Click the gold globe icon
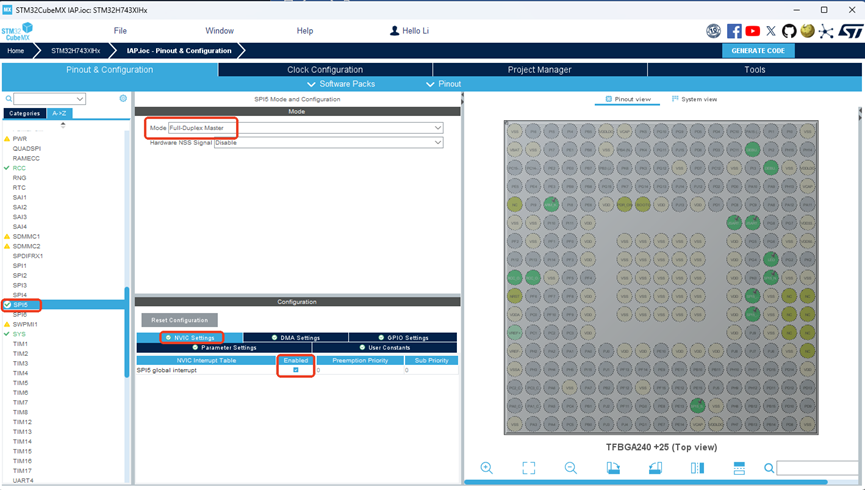Image resolution: width=865 pixels, height=490 pixels. [808, 31]
